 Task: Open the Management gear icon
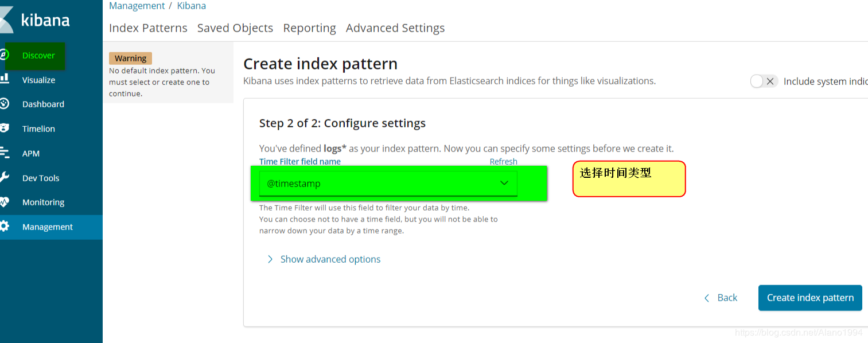coord(3,226)
